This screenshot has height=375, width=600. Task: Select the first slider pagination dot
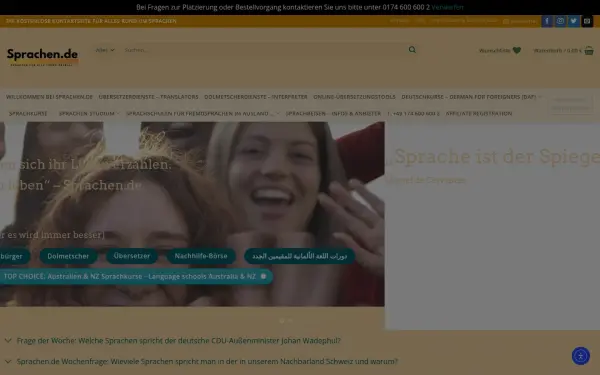(282, 321)
